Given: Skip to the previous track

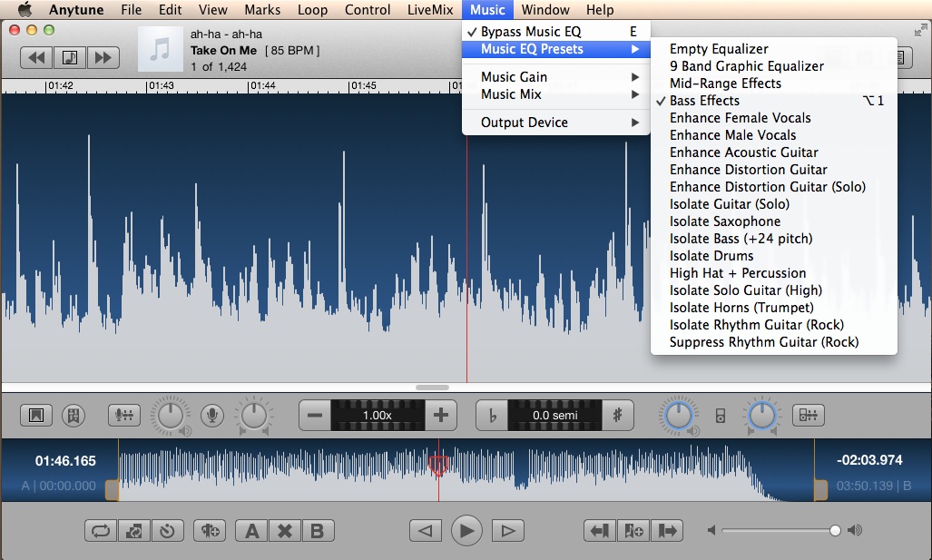Looking at the screenshot, I should pos(36,58).
